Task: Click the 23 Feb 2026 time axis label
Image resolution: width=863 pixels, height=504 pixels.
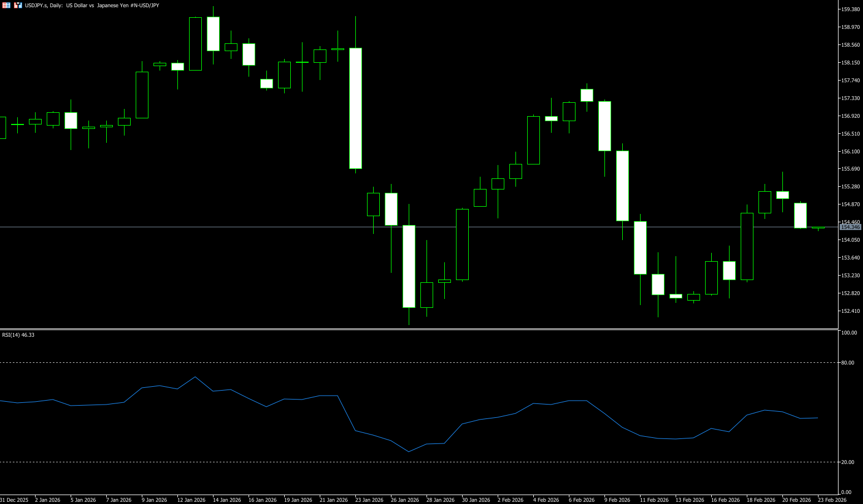Action: pyautogui.click(x=832, y=500)
